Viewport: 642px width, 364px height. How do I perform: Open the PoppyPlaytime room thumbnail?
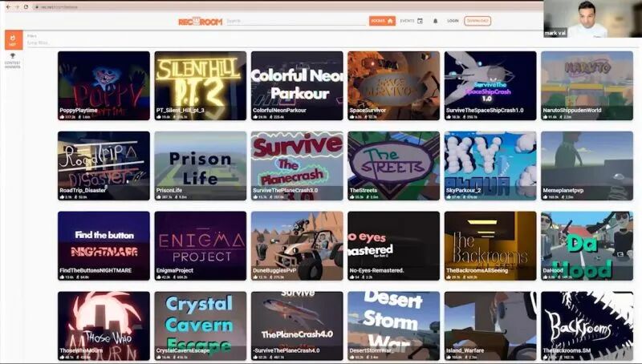coord(104,86)
